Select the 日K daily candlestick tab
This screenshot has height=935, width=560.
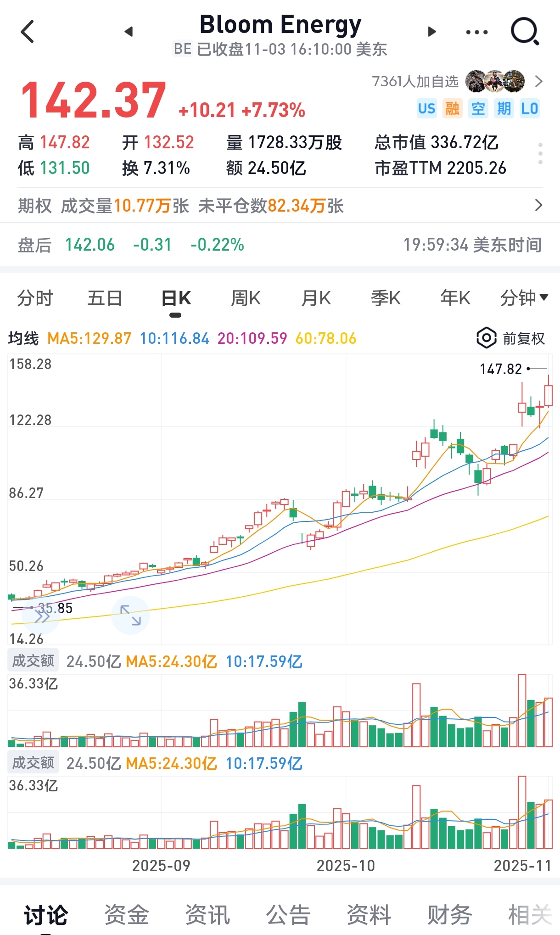(176, 298)
